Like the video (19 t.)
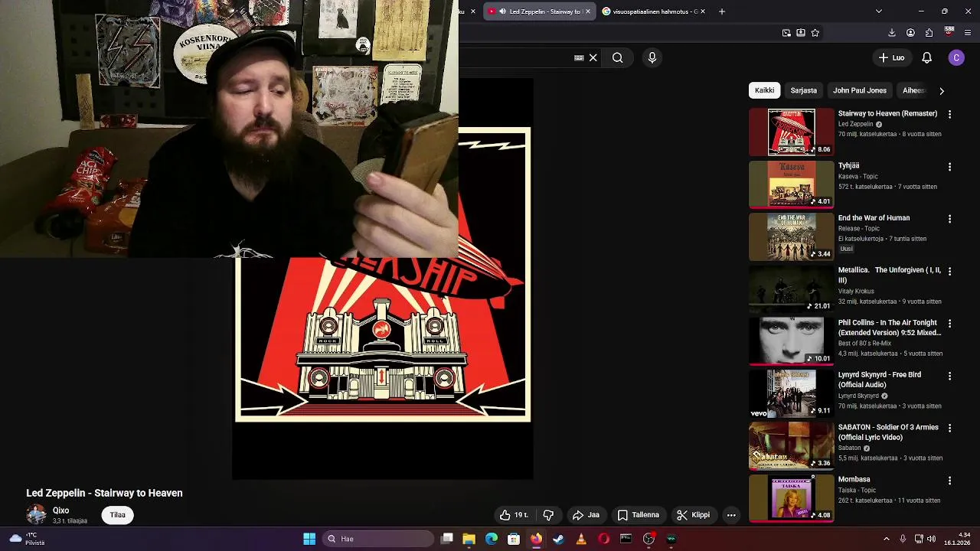This screenshot has height=551, width=980. pyautogui.click(x=514, y=515)
